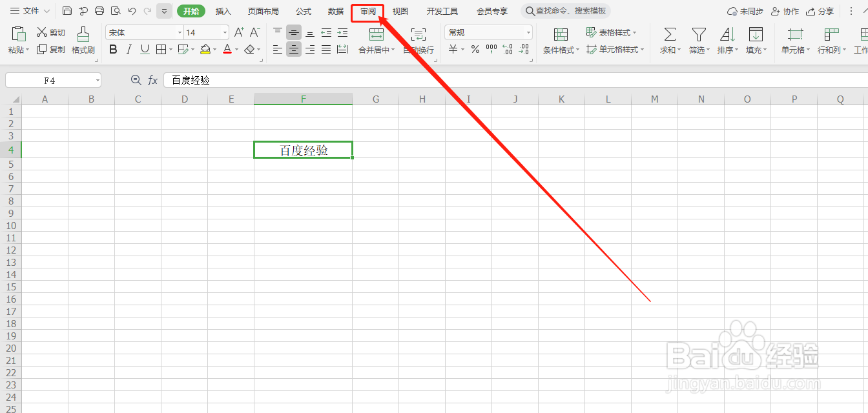Apply justify alignment
Screen dimensions: 868x413
(x=326, y=49)
